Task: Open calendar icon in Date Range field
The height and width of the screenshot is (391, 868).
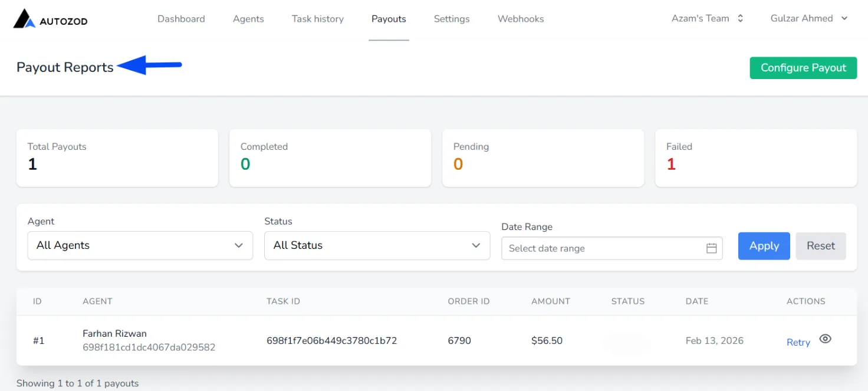Action: (x=712, y=248)
